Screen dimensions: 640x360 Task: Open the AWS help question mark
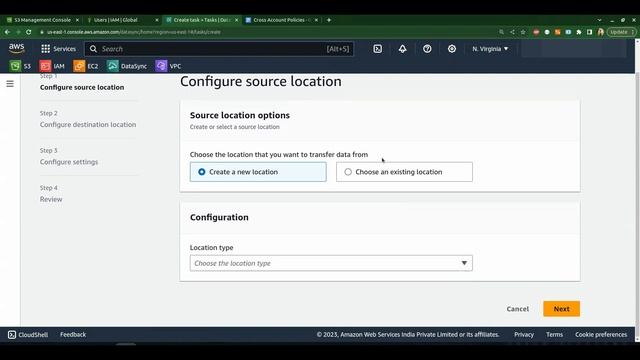click(x=427, y=49)
